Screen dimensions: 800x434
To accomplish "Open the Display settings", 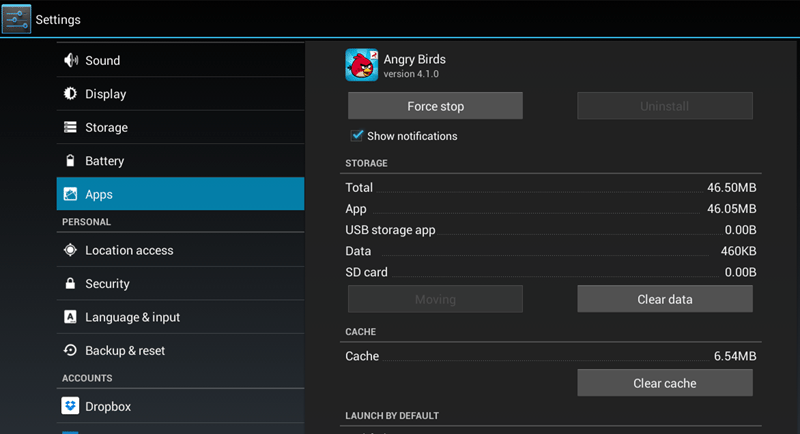I will tap(180, 94).
